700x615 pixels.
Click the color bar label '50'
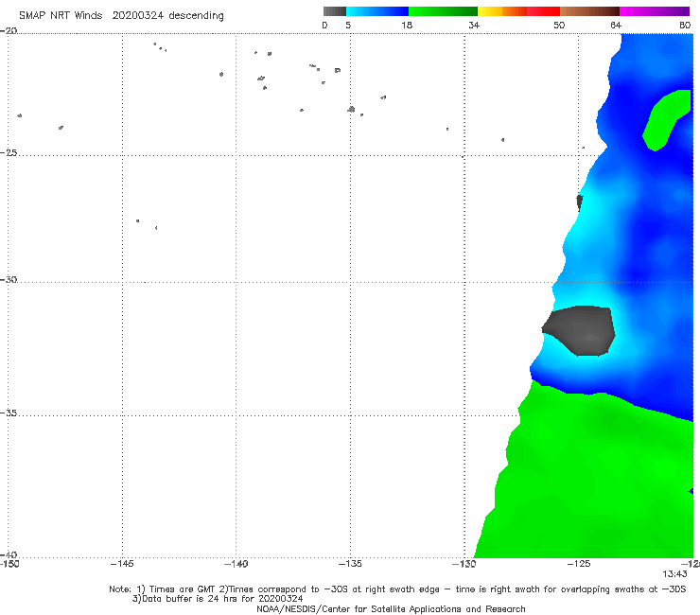click(x=559, y=25)
